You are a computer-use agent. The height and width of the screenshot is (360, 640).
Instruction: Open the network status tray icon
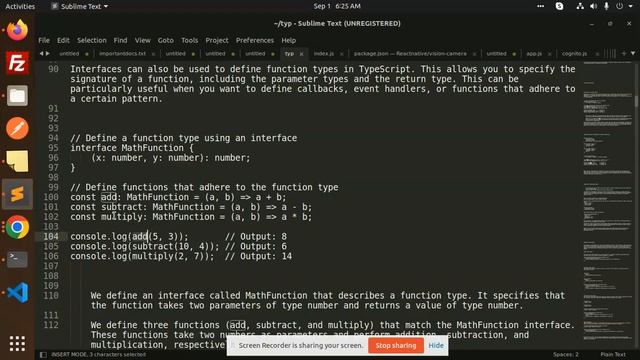pos(580,6)
